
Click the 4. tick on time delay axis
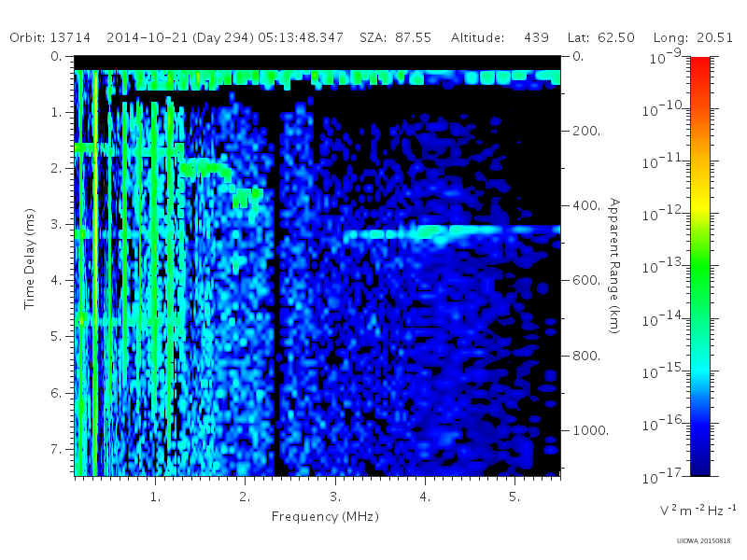tap(57, 281)
